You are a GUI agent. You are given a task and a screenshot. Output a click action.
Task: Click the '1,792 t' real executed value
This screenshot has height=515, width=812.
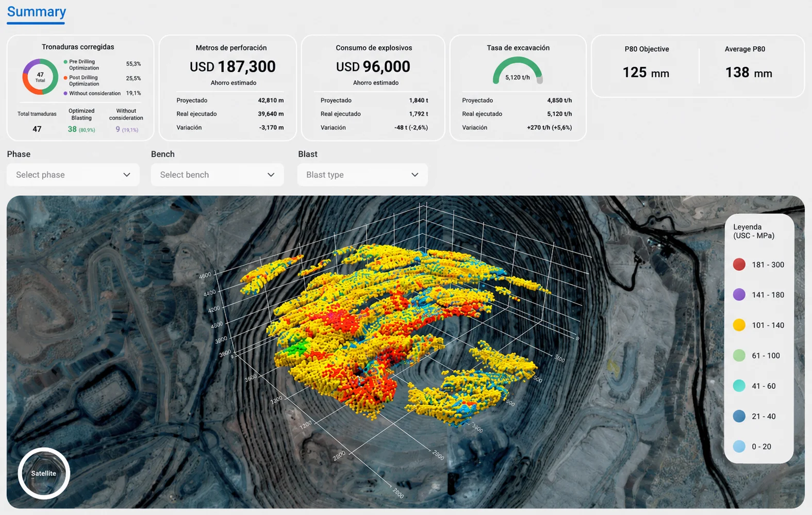419,114
